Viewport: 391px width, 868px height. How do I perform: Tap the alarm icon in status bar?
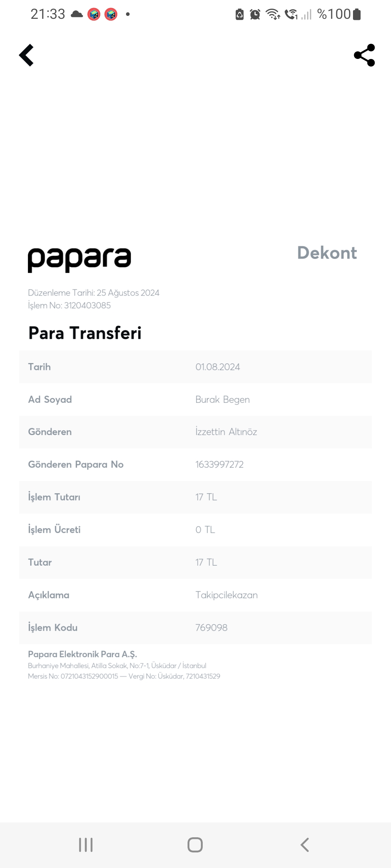click(255, 14)
